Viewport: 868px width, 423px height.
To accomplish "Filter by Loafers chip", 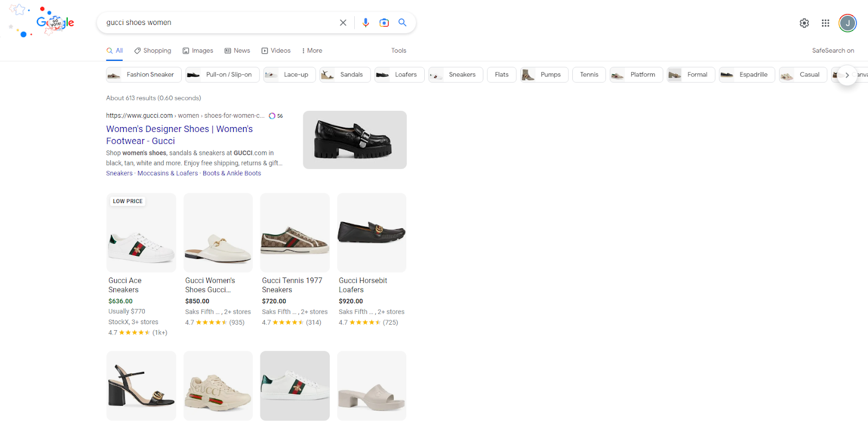I will click(399, 74).
